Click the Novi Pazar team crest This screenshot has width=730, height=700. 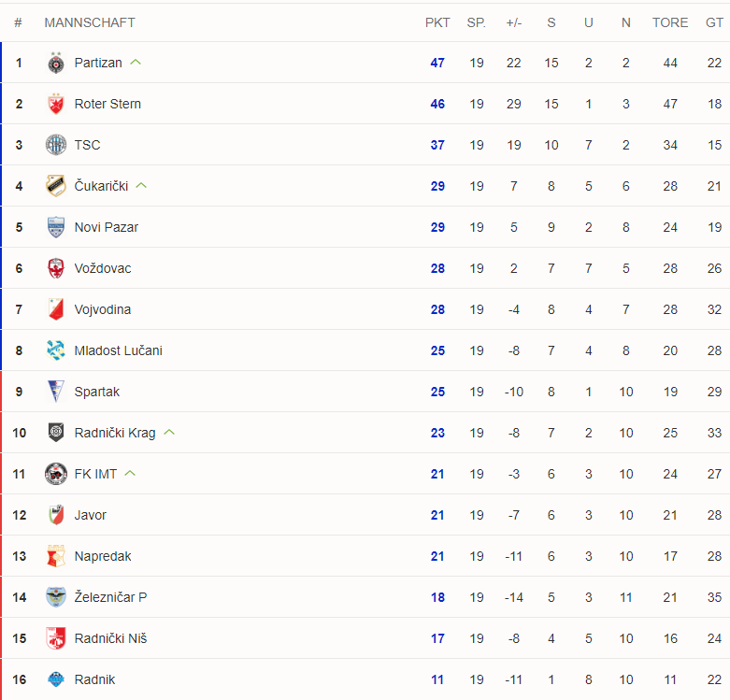[56, 227]
